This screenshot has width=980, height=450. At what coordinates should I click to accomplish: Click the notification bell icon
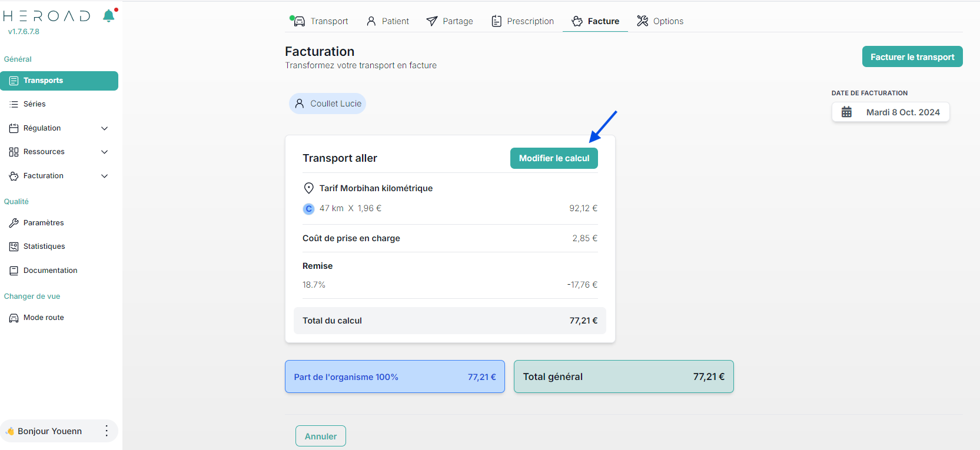[109, 16]
